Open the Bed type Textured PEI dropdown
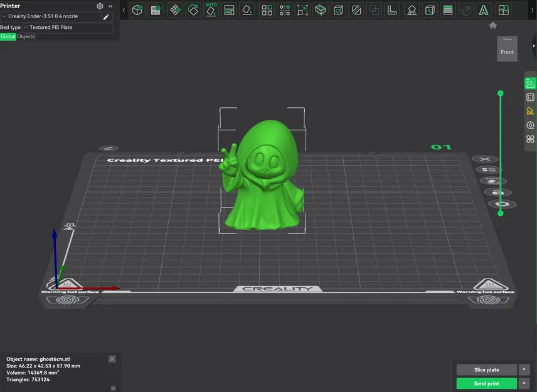The height and width of the screenshot is (392, 537). pyautogui.click(x=67, y=28)
